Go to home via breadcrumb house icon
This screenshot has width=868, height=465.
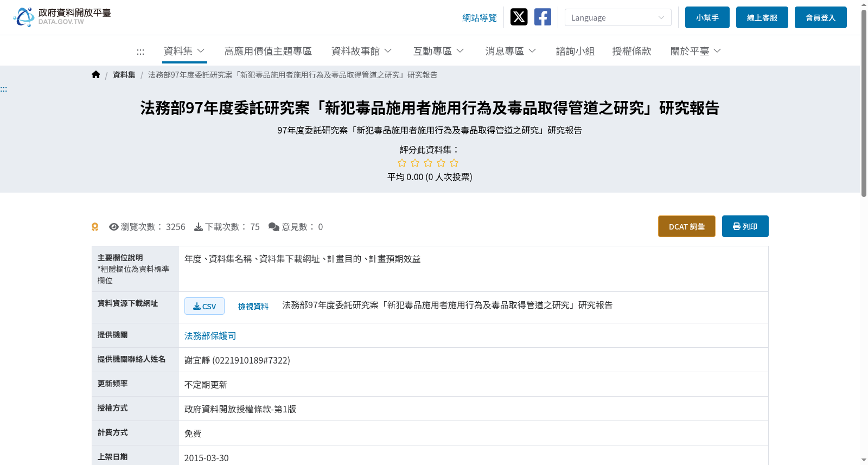96,75
